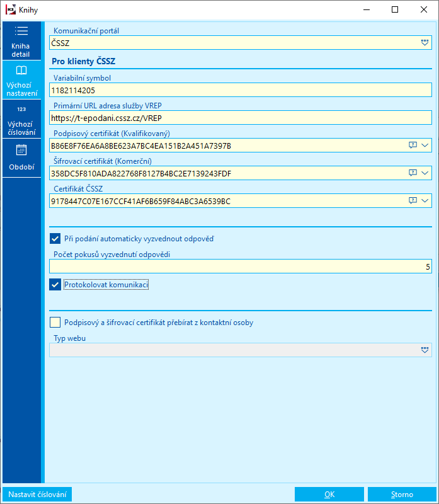Viewport: 439px width, 504px height.
Task: Show info for Šifrovací certifikát
Action: coord(413,173)
